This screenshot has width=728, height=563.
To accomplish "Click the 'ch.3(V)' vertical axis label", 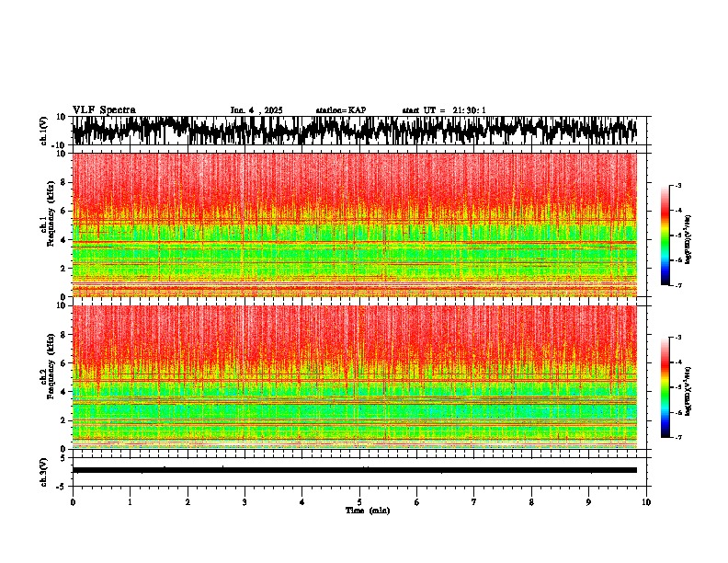I will [x=44, y=472].
